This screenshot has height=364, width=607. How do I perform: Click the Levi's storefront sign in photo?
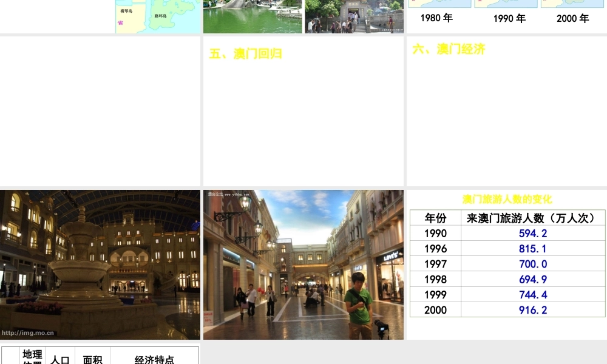coord(390,255)
